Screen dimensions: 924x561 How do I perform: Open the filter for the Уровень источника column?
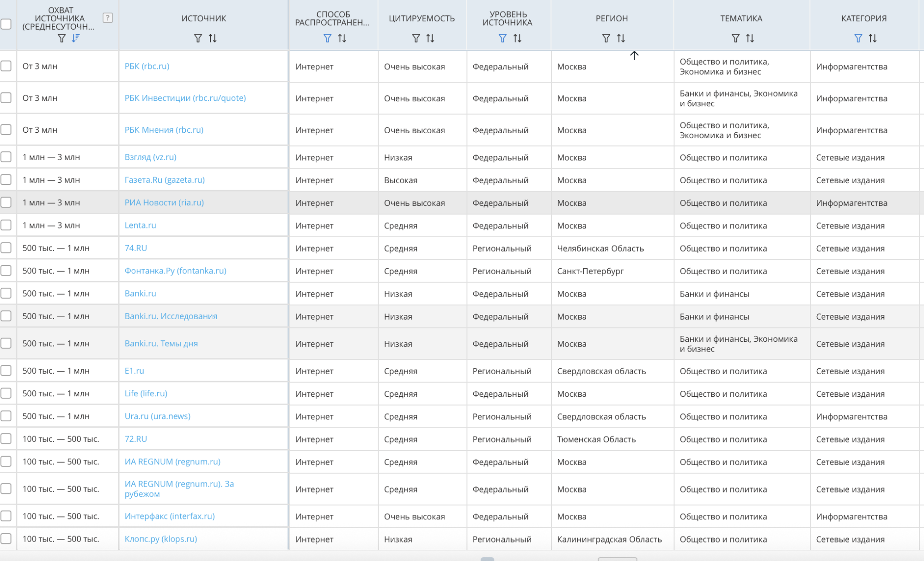pos(502,38)
